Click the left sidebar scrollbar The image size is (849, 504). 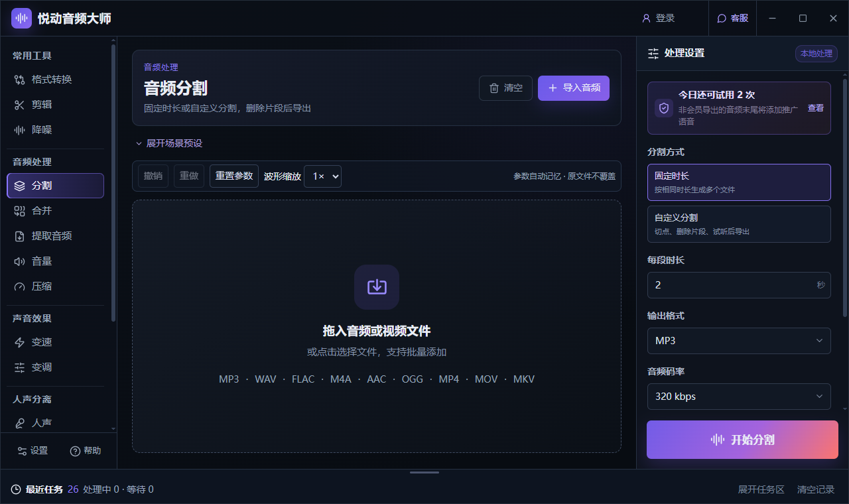click(113, 182)
